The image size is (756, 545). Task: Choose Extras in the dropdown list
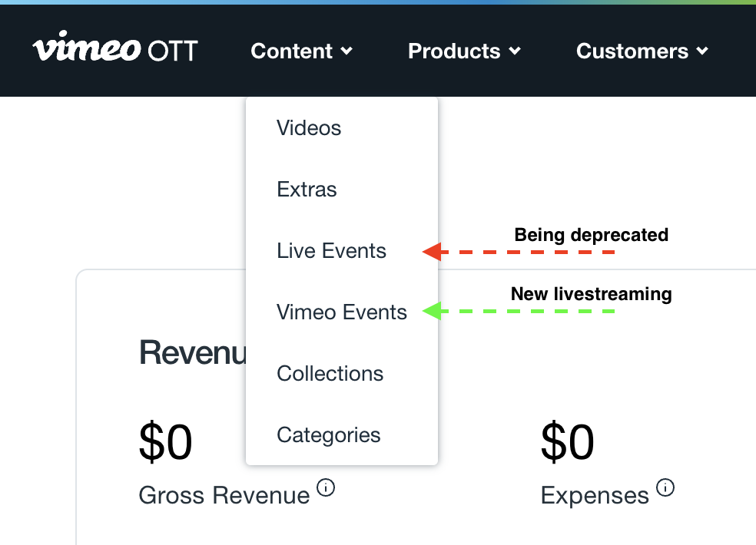tap(307, 190)
